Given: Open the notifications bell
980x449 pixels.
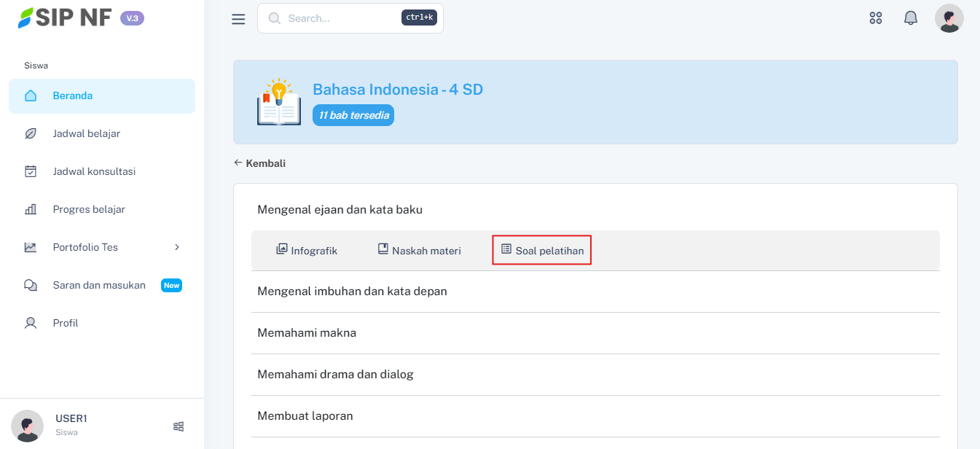Looking at the screenshot, I should [911, 18].
